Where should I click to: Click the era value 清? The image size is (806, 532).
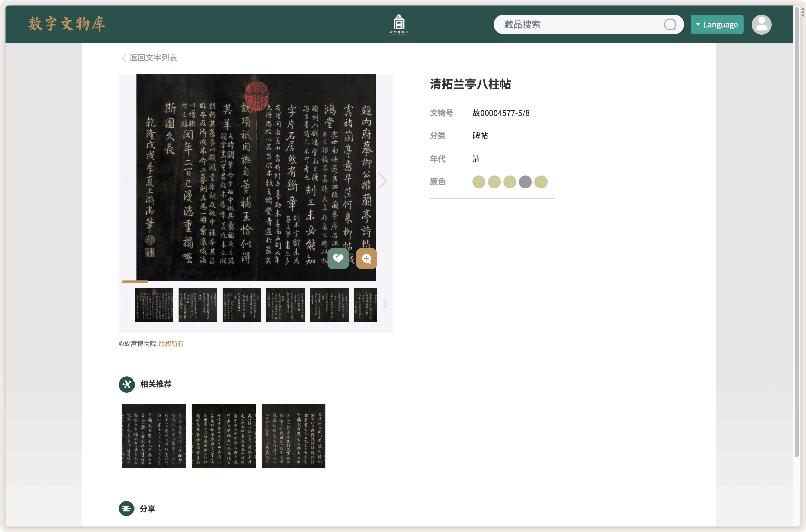(x=476, y=159)
